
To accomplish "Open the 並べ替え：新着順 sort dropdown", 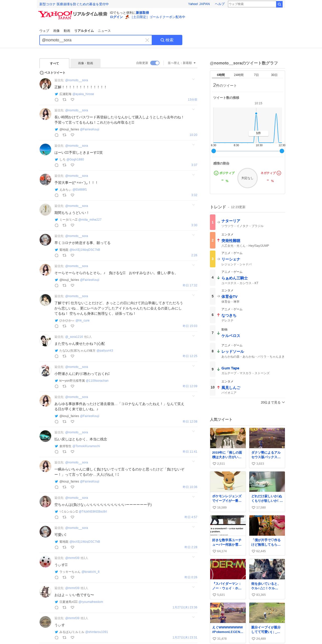I will point(182,63).
